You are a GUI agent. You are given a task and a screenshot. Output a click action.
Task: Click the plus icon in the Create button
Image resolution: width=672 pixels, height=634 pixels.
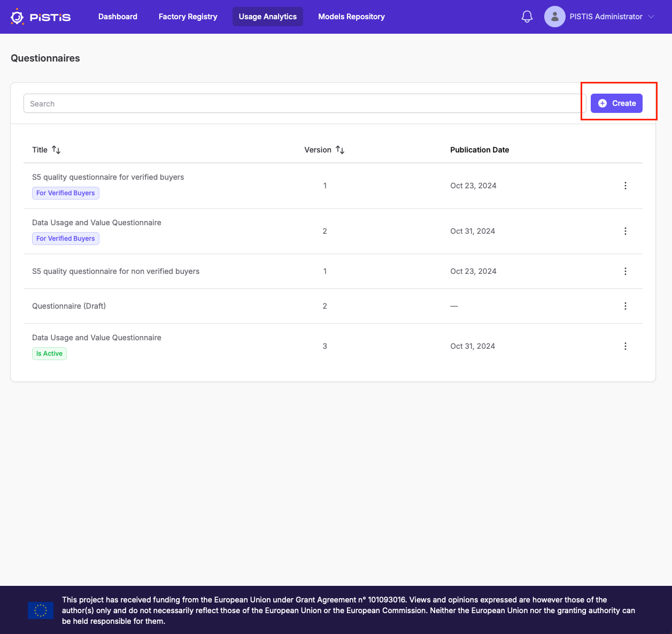603,103
